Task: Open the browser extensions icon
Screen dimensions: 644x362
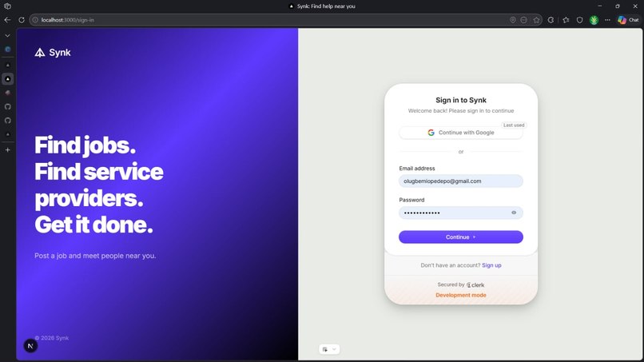Action: point(551,20)
